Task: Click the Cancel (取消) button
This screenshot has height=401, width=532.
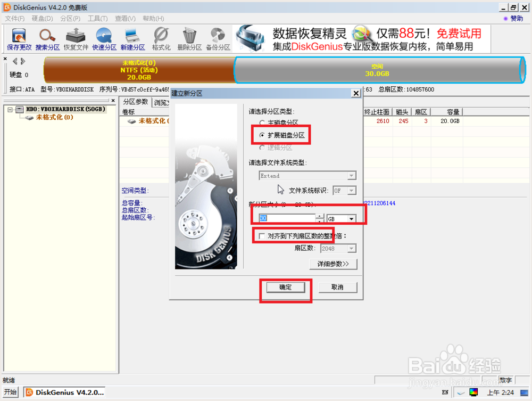Action: (338, 287)
